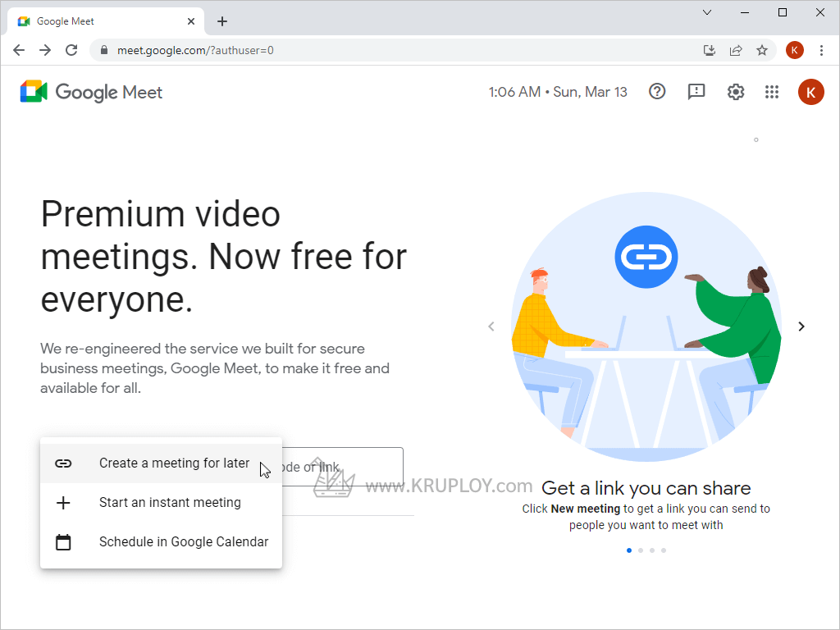
Task: Click the Chrome profile avatar in the toolbar
Action: (794, 50)
